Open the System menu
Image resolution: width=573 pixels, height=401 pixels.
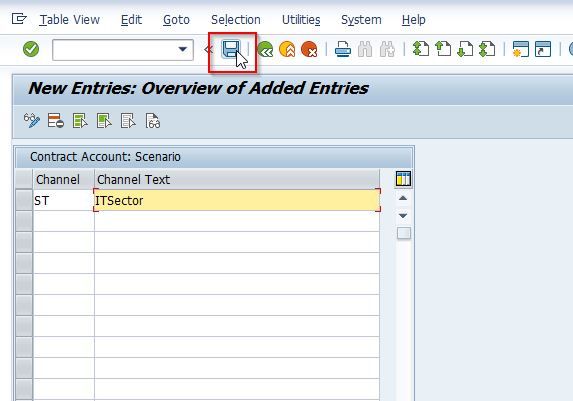click(x=361, y=20)
